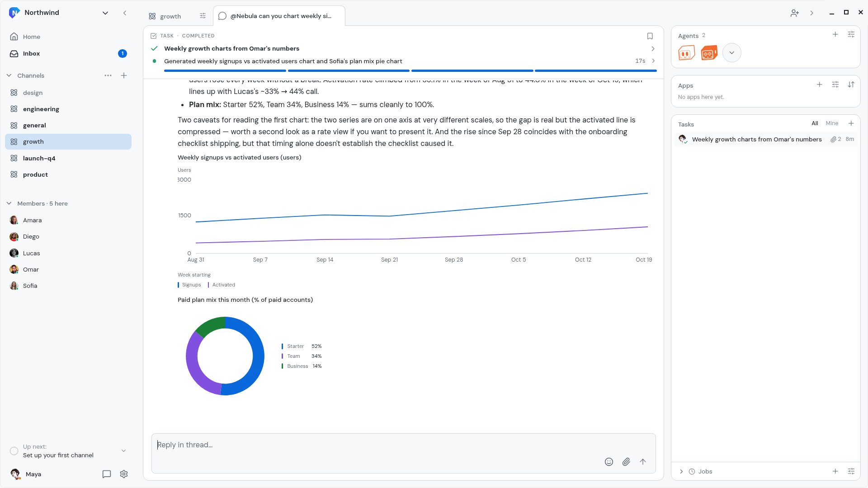Select the @Nebula chart thread tab
The width and height of the screenshot is (868, 488).
[279, 16]
